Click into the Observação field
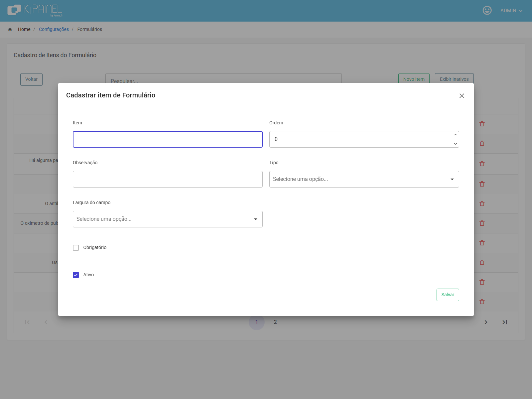Viewport: 532px width, 399px height. click(x=168, y=179)
